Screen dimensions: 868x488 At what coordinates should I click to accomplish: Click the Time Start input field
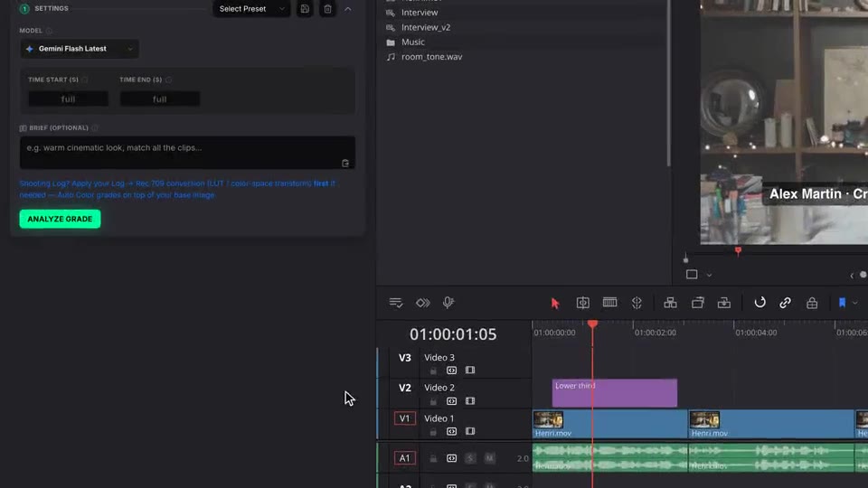[68, 99]
